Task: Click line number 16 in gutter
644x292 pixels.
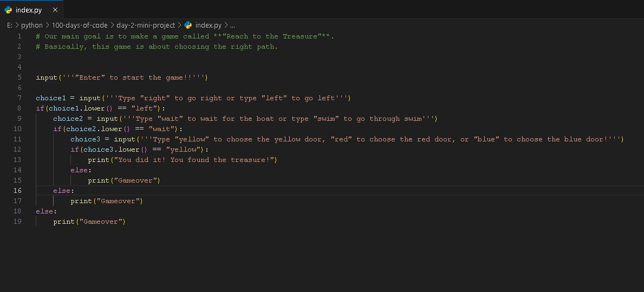Action: tap(17, 191)
